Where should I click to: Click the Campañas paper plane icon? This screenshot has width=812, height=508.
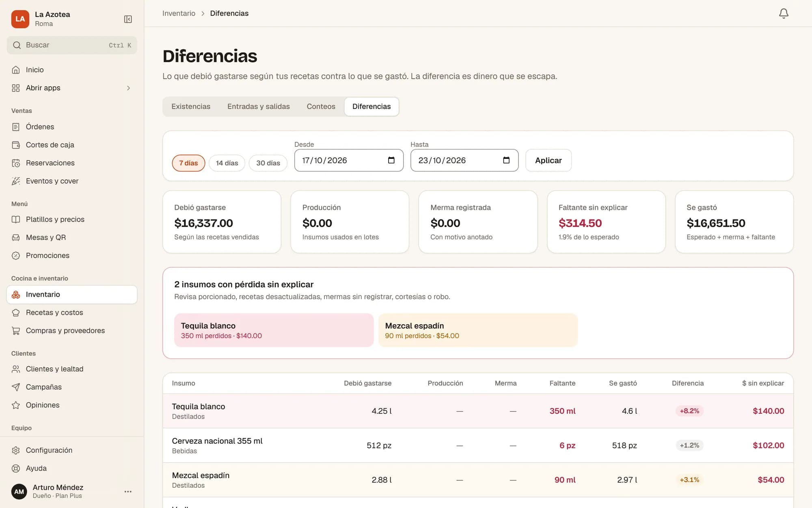[16, 387]
